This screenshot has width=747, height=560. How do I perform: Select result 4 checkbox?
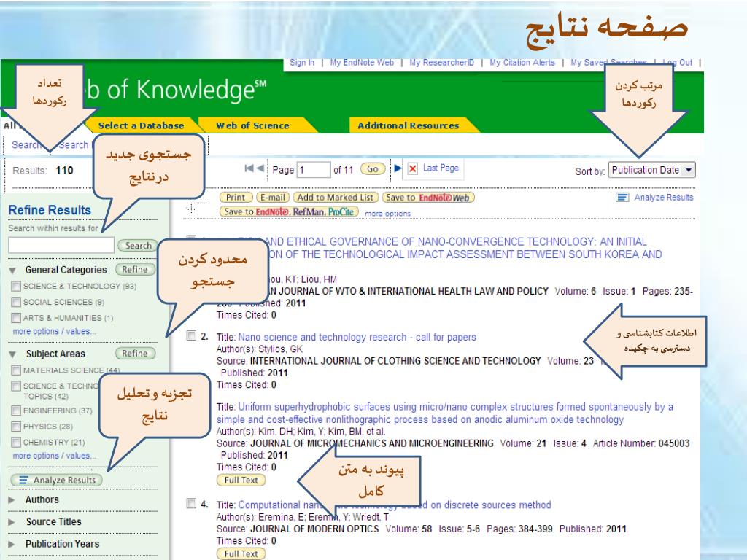click(x=191, y=503)
